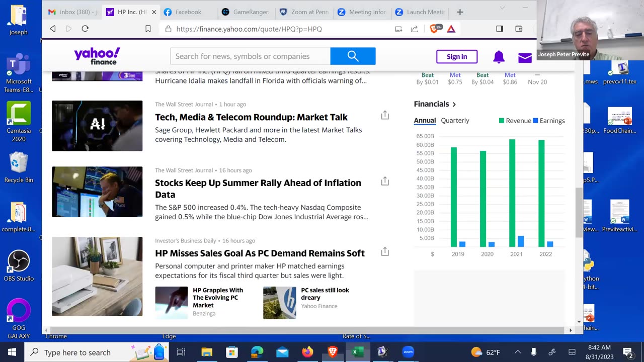Share the Tech, Media & Telecom article

tap(385, 115)
